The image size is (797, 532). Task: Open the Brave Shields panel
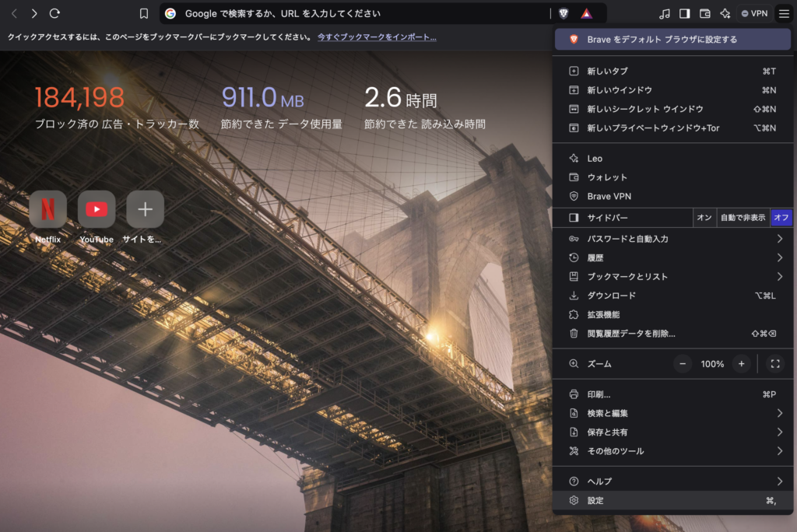click(x=564, y=13)
